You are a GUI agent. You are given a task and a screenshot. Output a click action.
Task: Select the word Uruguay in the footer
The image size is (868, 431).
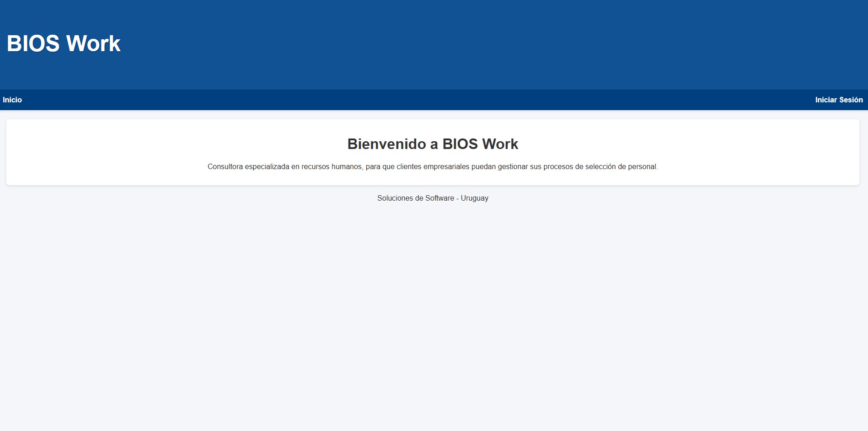pyautogui.click(x=474, y=198)
